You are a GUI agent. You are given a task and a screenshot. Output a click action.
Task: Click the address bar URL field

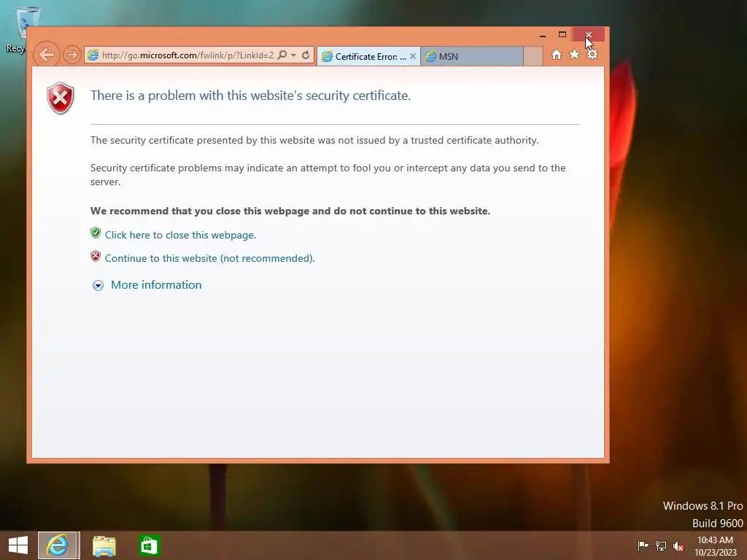(x=187, y=55)
